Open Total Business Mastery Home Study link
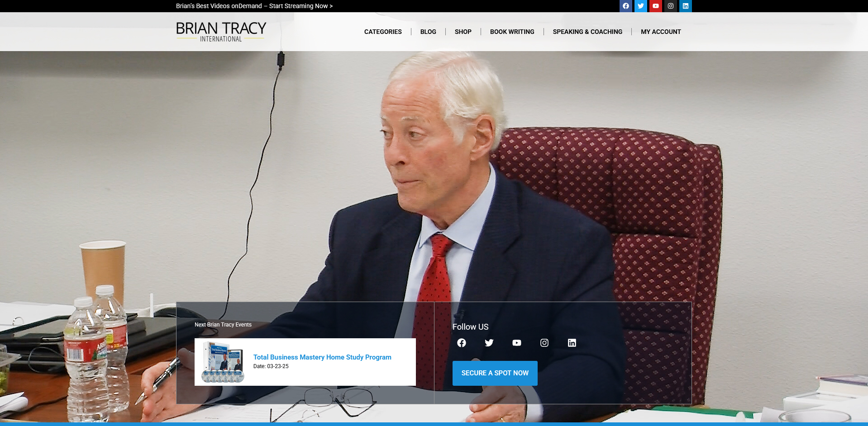Viewport: 868px width, 426px height. point(322,357)
